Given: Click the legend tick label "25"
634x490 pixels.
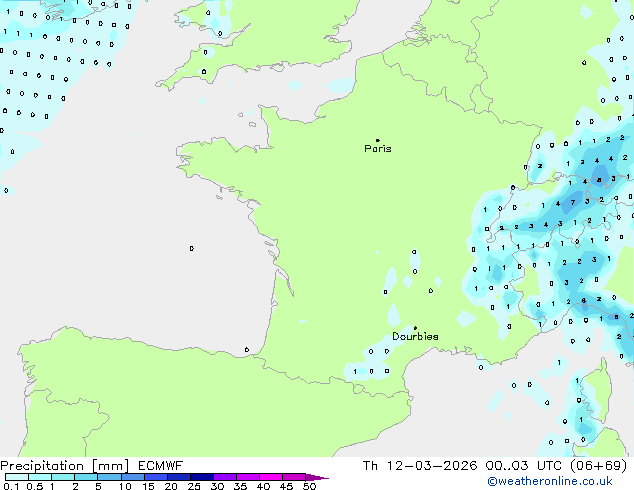Looking at the screenshot, I should coord(194,486).
